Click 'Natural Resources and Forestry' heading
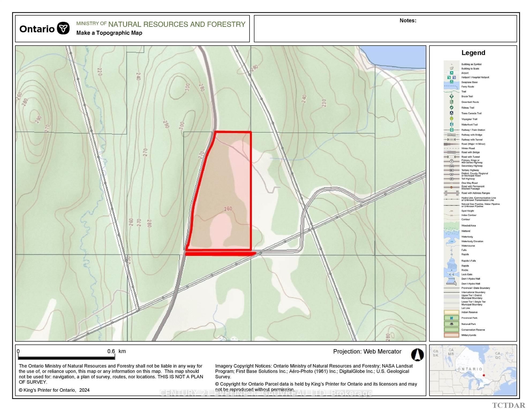This screenshot has width=532, height=411. point(177,24)
